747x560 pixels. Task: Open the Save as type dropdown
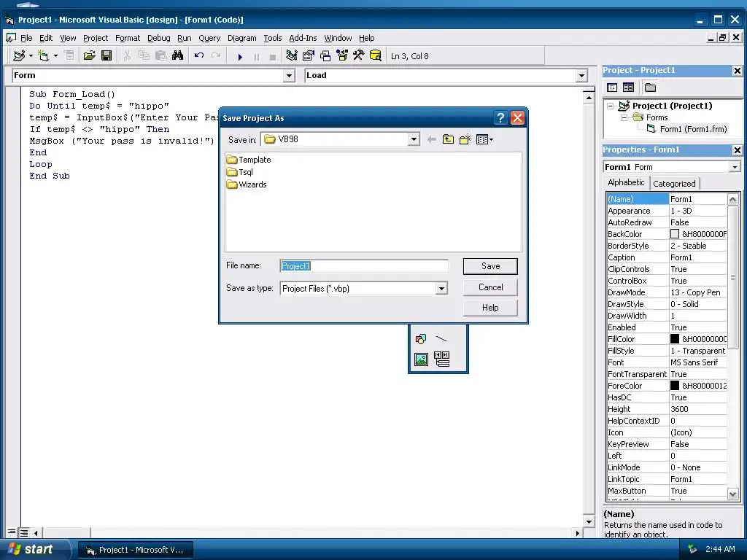[441, 289]
